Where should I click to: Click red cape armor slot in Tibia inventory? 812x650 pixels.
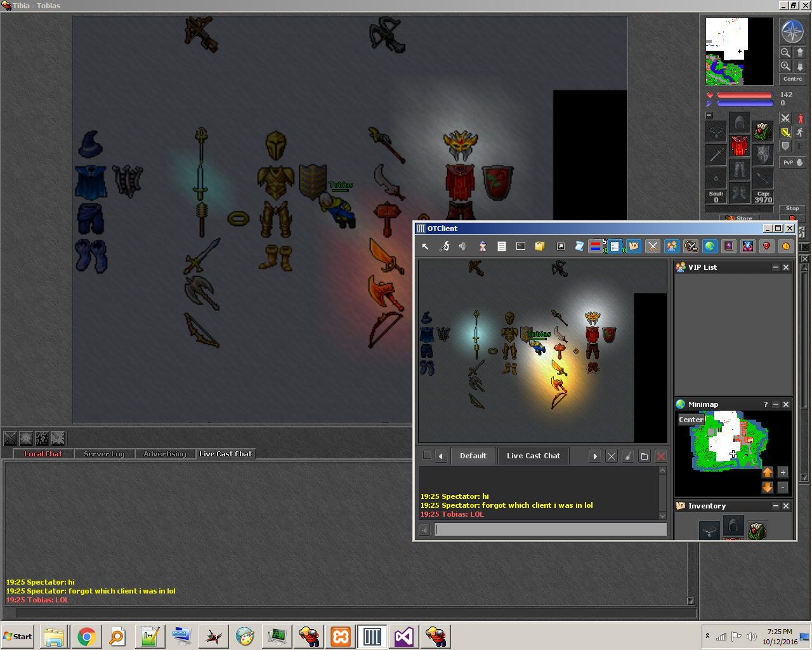[739, 145]
